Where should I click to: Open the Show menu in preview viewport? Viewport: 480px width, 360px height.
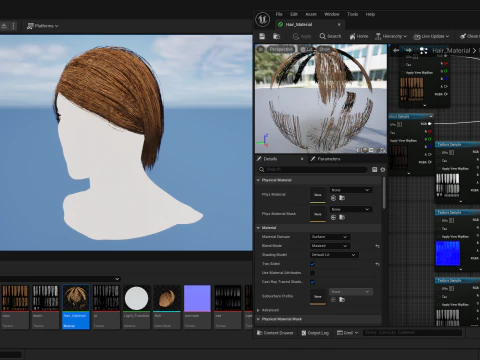(x=324, y=49)
